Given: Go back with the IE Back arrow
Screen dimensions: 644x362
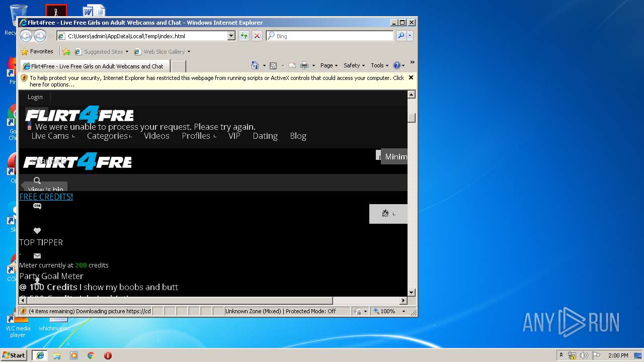Looking at the screenshot, I should pyautogui.click(x=26, y=36).
